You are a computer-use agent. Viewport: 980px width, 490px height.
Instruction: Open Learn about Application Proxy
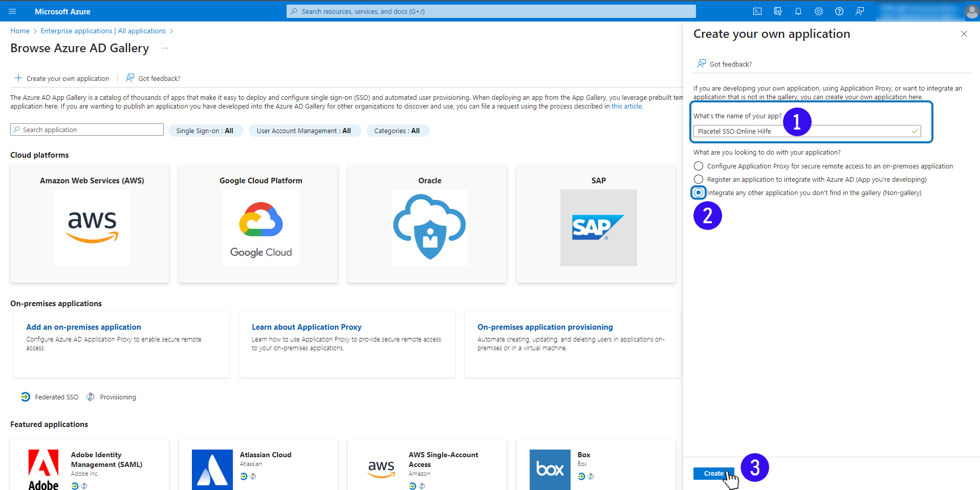point(307,327)
